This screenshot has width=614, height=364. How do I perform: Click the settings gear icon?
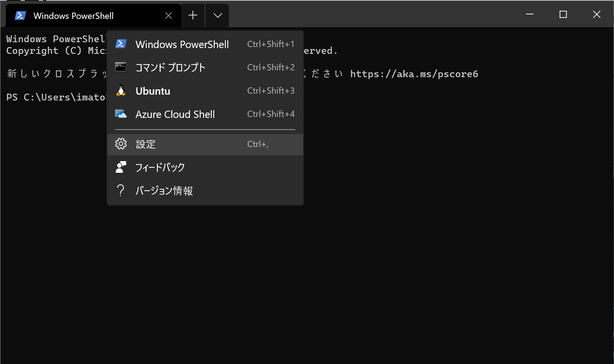coord(121,144)
